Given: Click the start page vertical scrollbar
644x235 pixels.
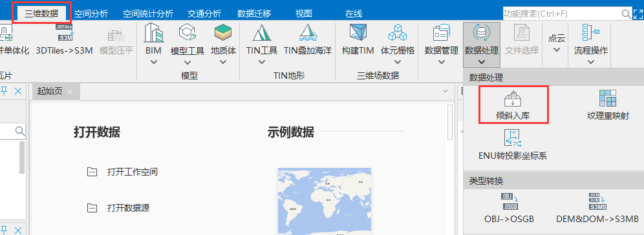Looking at the screenshot, I should pyautogui.click(x=450, y=123).
